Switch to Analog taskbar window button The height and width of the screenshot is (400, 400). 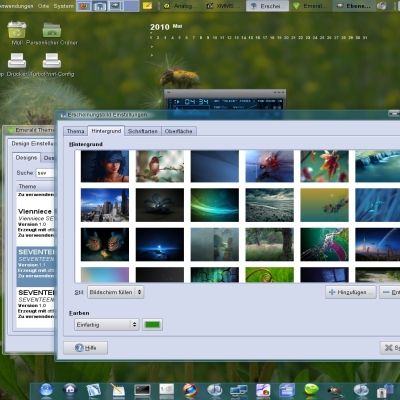pyautogui.click(x=181, y=6)
